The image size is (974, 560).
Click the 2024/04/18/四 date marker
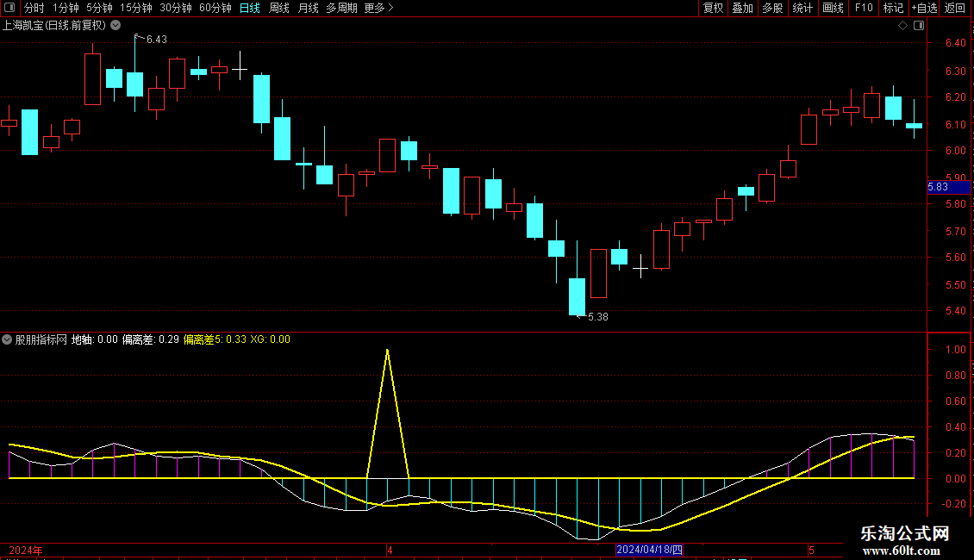pyautogui.click(x=649, y=550)
